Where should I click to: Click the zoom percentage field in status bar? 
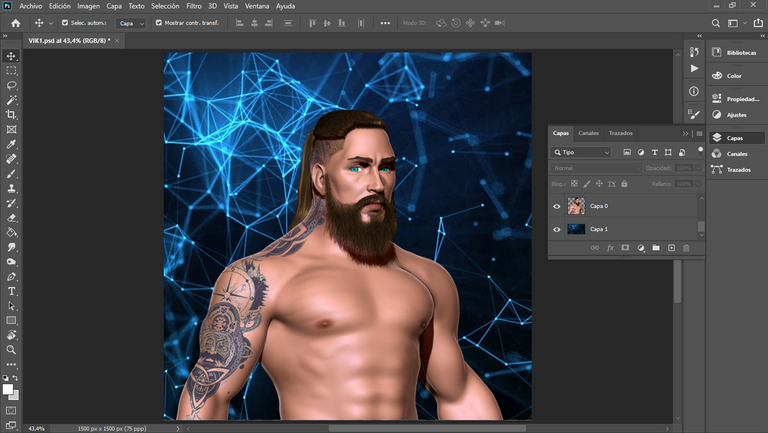(x=36, y=429)
